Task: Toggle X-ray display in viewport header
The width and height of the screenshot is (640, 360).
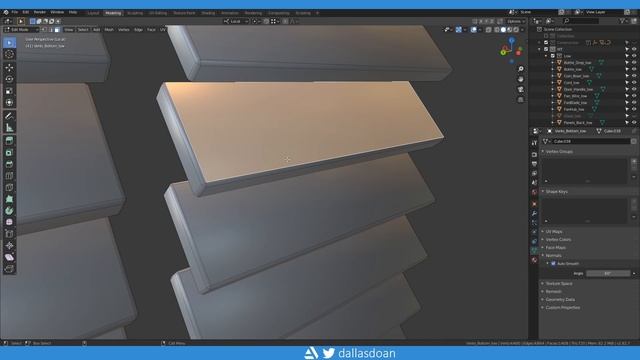Action: coord(489,30)
